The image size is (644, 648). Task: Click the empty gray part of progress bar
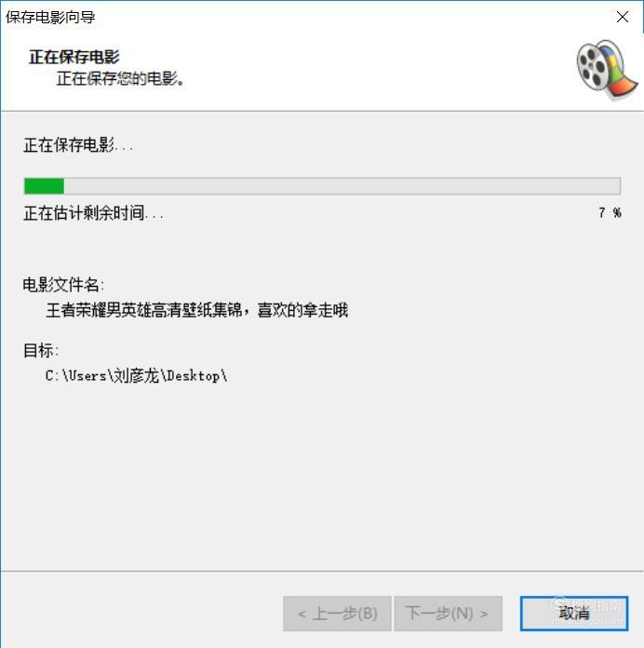(342, 186)
